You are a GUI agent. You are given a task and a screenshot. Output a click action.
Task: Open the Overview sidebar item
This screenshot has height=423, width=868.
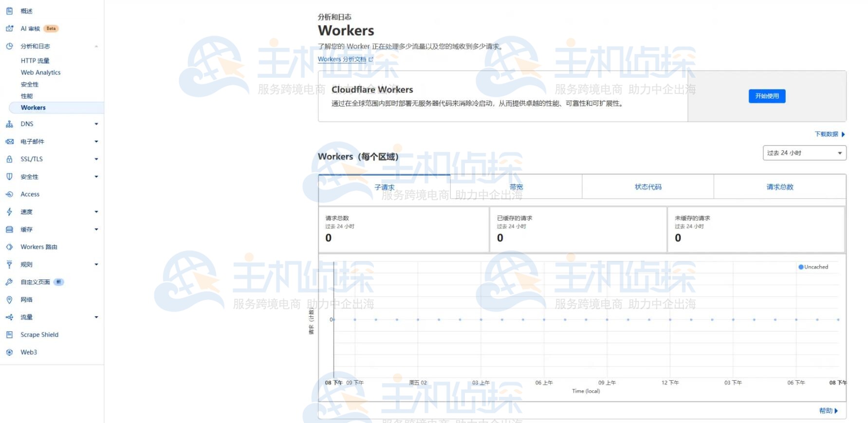[27, 11]
